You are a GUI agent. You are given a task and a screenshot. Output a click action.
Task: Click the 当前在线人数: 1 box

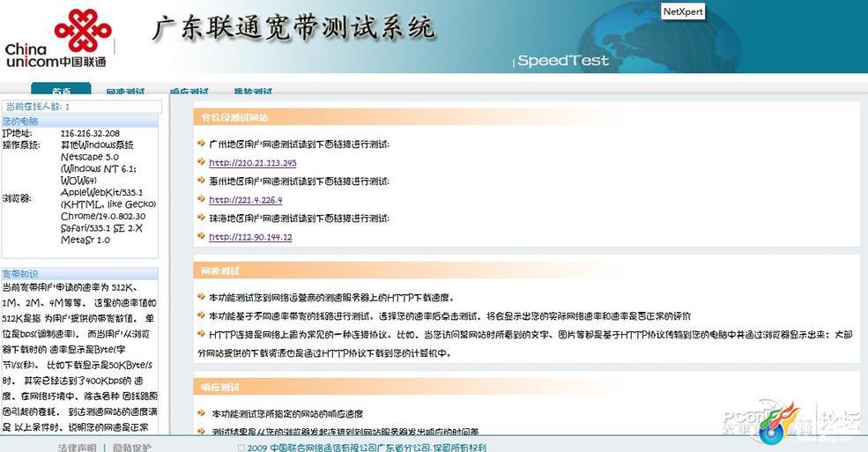82,107
